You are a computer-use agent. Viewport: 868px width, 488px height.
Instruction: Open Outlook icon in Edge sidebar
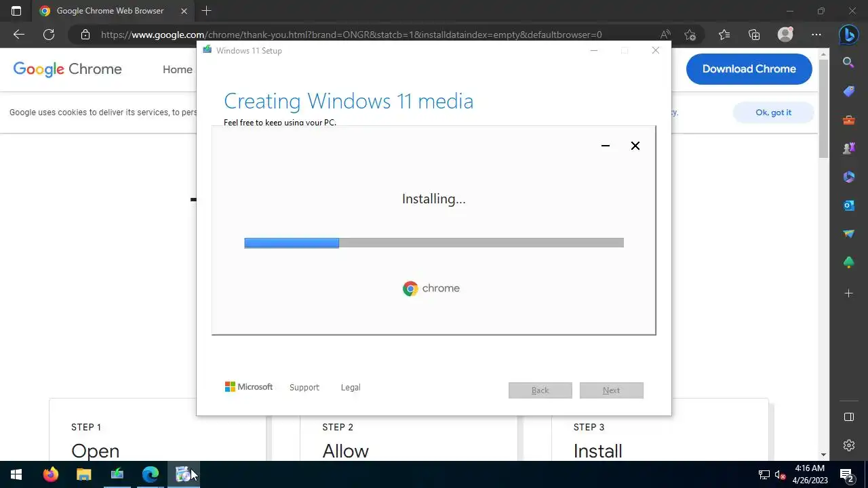(848, 205)
